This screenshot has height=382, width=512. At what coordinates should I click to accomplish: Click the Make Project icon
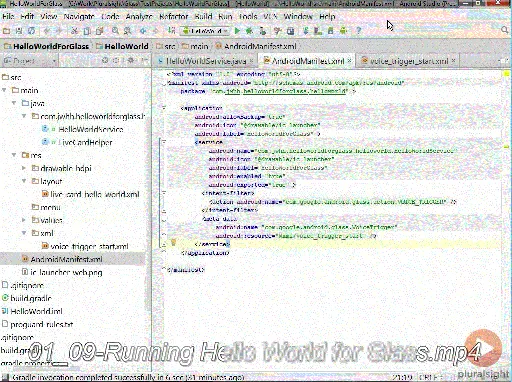171,31
